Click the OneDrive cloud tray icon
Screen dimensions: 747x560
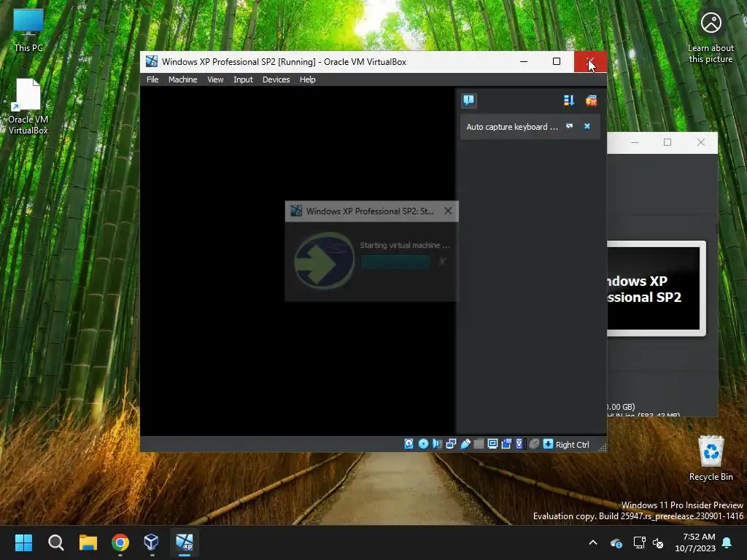click(616, 542)
